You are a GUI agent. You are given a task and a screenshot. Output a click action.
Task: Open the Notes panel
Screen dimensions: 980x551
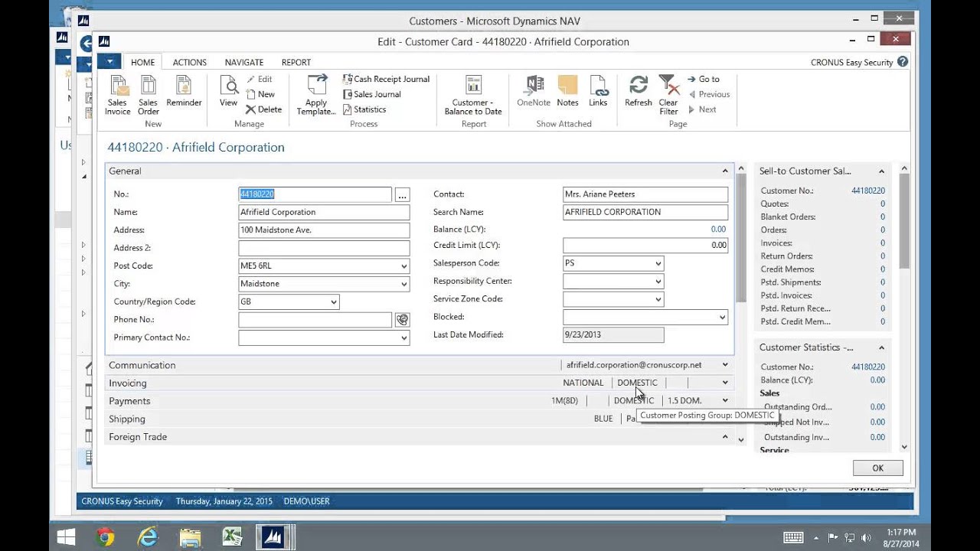(x=567, y=91)
